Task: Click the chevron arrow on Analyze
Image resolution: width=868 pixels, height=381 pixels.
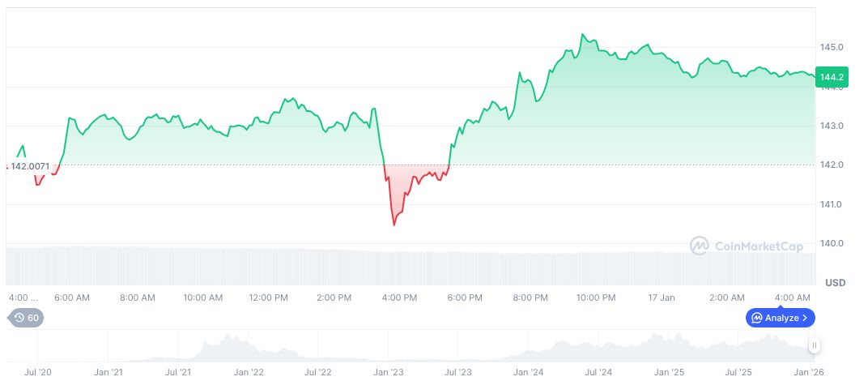Action: 806,318
